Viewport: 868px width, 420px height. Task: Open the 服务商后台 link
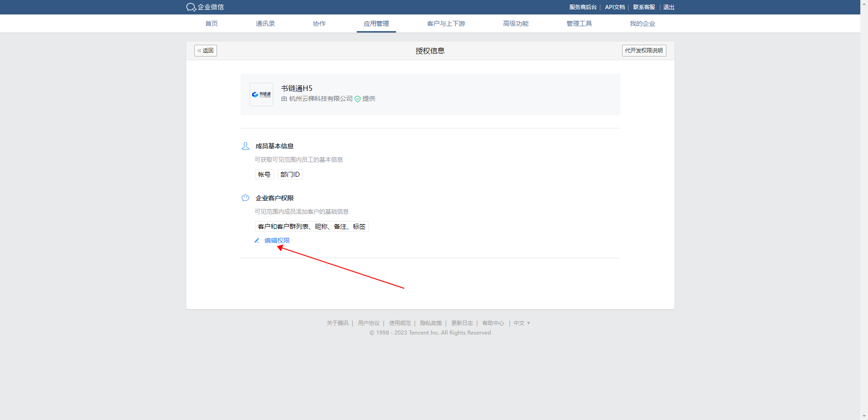[583, 7]
